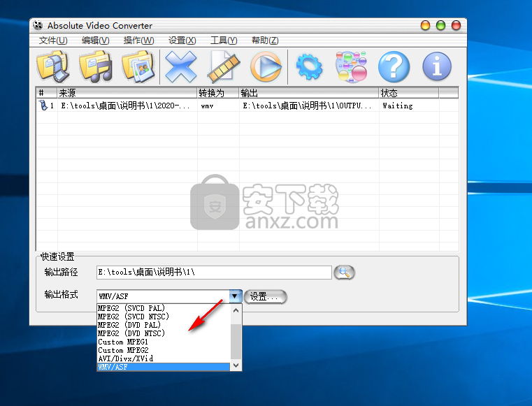Click the magnifier browse output path button
The width and height of the screenshot is (532, 406).
tap(345, 273)
